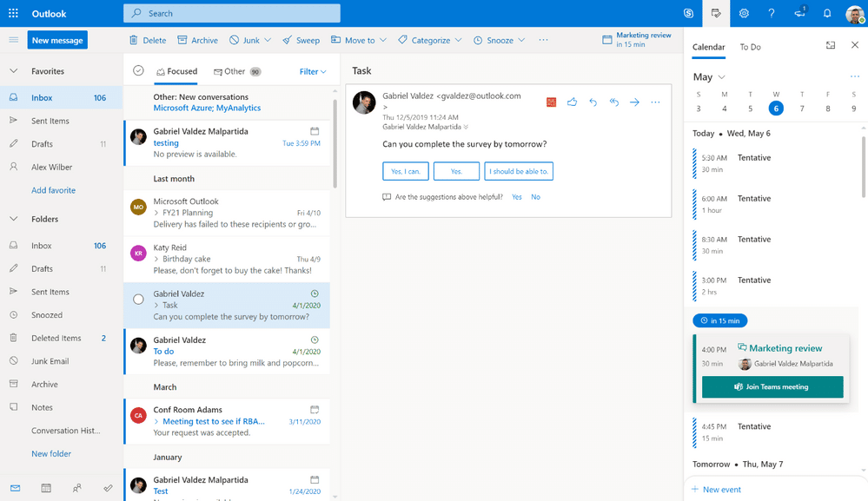Switch to the To Do tab in right panel
Viewport: 868px width, 501px height.
[750, 48]
